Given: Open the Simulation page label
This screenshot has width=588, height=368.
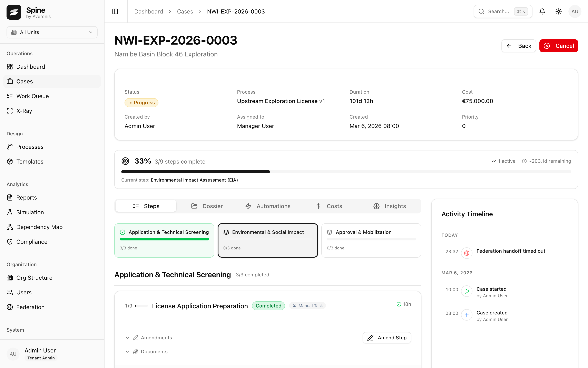Looking at the screenshot, I should 30,212.
